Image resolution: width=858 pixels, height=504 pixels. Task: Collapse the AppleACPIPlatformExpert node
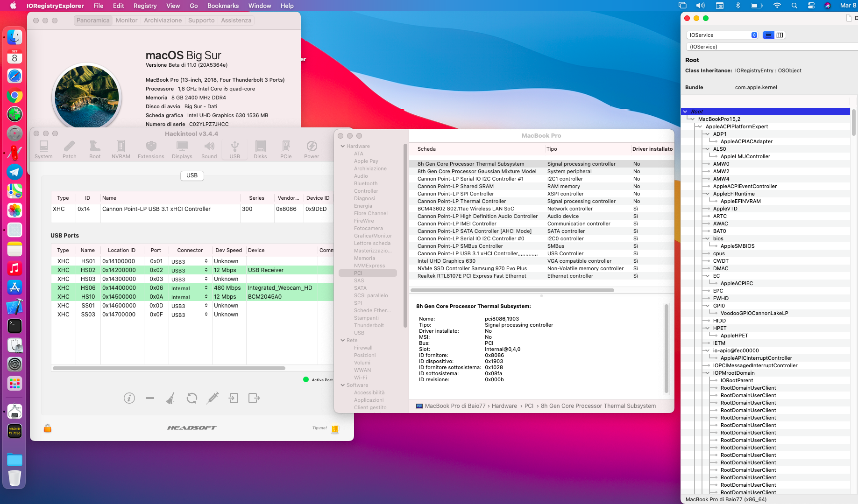700,126
